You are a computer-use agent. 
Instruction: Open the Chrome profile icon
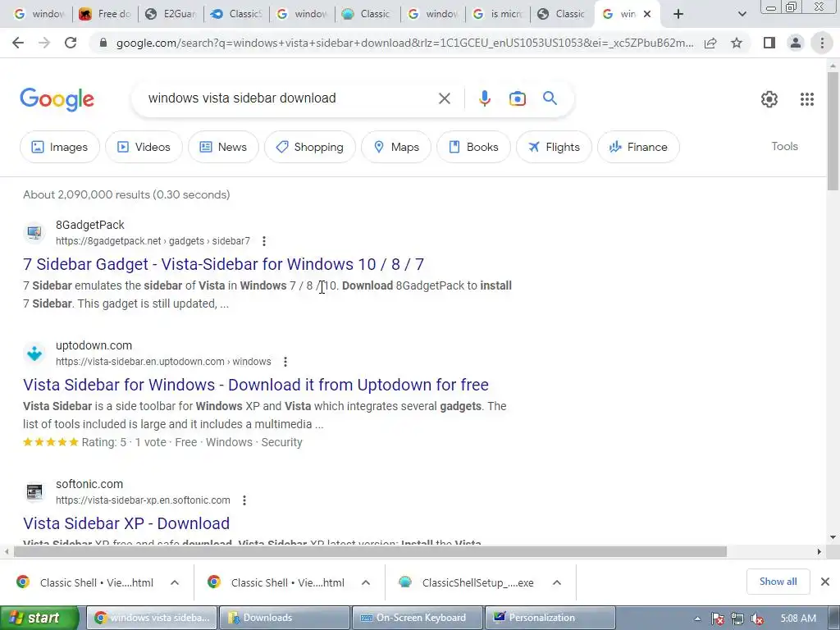pyautogui.click(x=796, y=43)
